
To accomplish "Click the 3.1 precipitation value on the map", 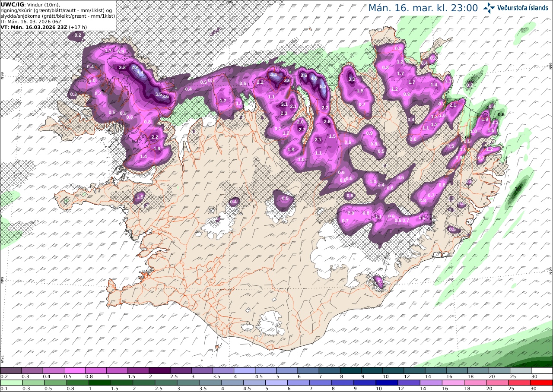I will point(284,104).
